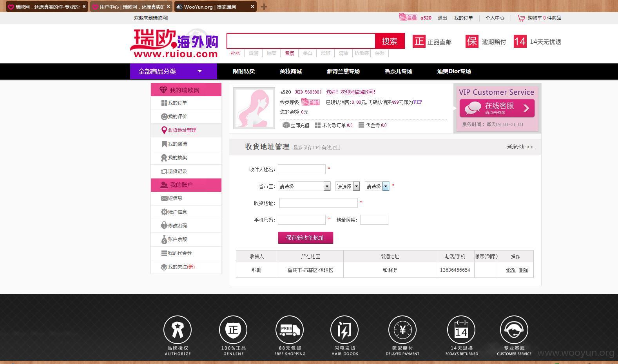Click the shopping cart icon
Viewport: 618px width, 364px height.
521,18
